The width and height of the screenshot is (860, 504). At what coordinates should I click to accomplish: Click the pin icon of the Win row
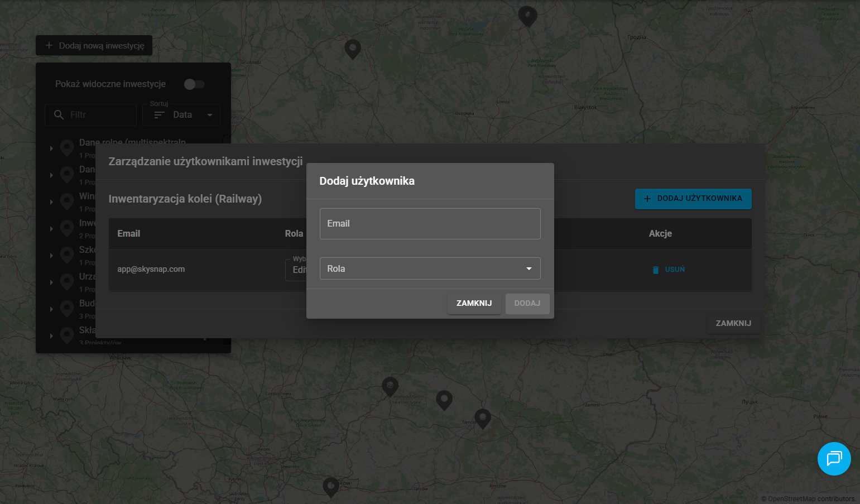(x=67, y=201)
